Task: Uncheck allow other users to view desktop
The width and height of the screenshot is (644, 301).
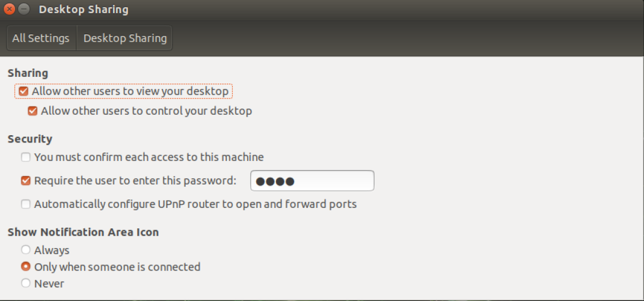Action: [23, 91]
